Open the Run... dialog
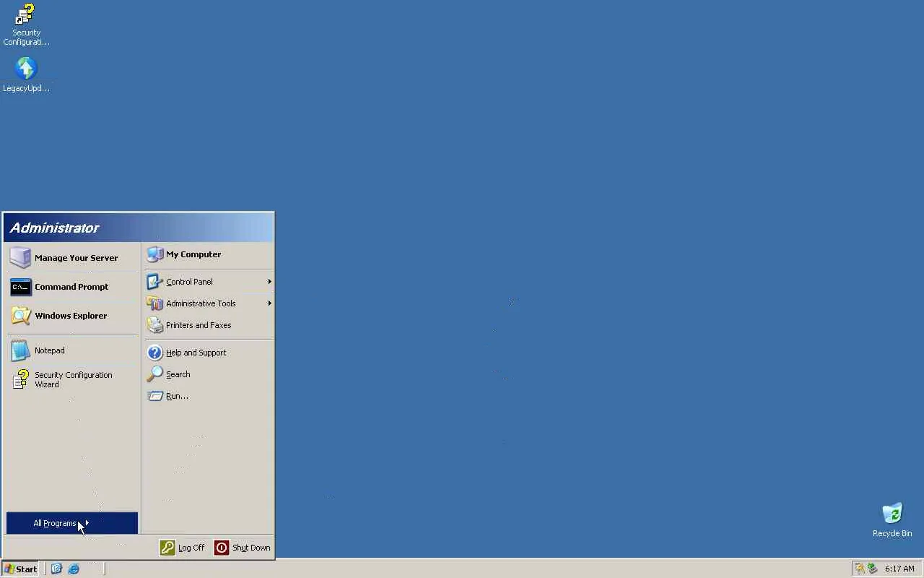This screenshot has height=578, width=924. (209, 396)
